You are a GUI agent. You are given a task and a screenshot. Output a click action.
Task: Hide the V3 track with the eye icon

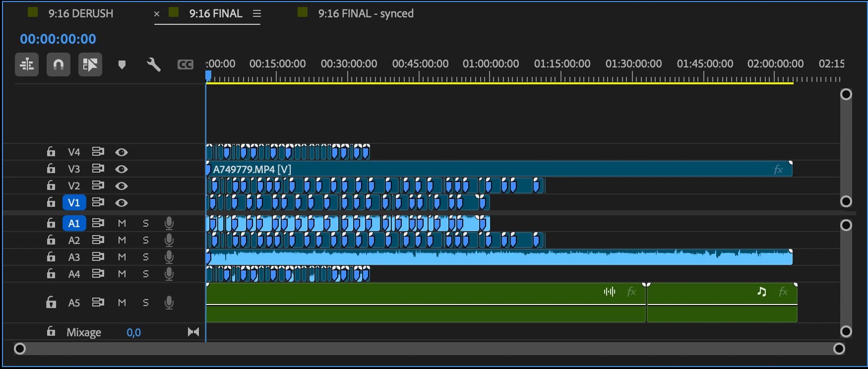point(122,169)
